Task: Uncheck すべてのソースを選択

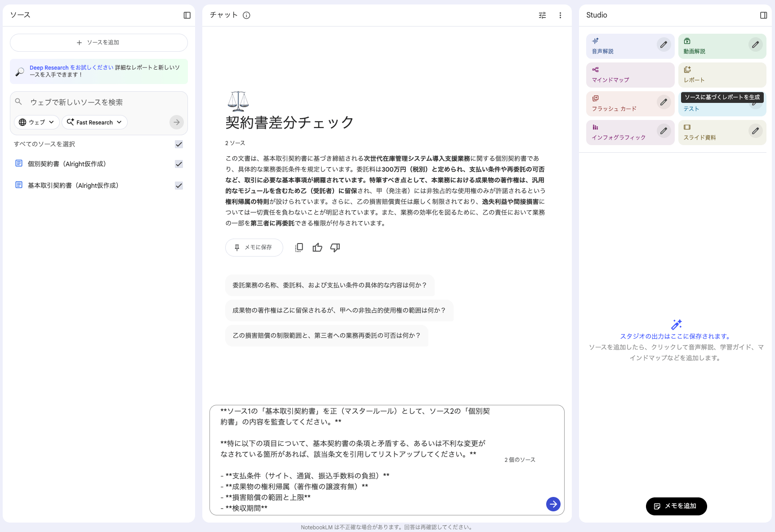Action: point(179,144)
